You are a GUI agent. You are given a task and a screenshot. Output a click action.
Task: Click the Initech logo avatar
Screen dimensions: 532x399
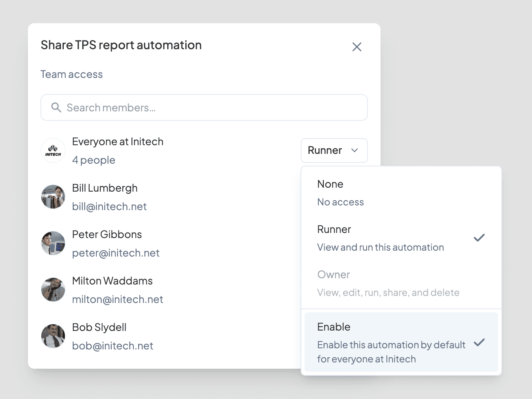point(53,150)
